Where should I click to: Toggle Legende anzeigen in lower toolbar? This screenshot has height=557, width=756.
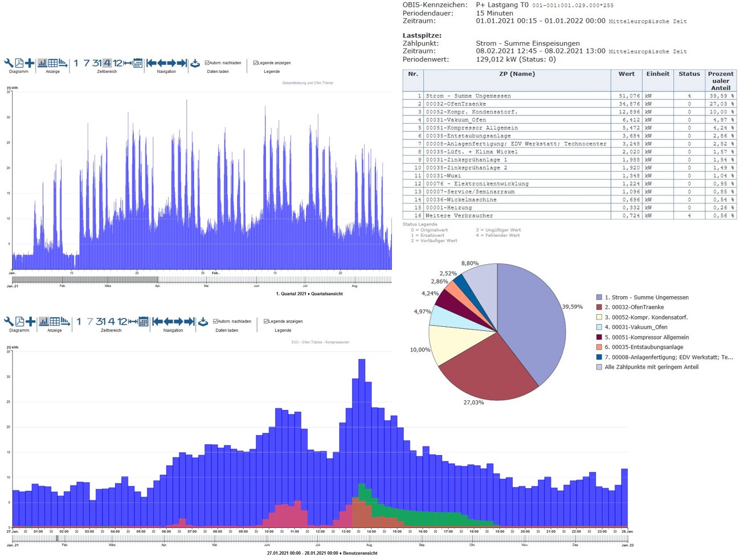(x=266, y=322)
